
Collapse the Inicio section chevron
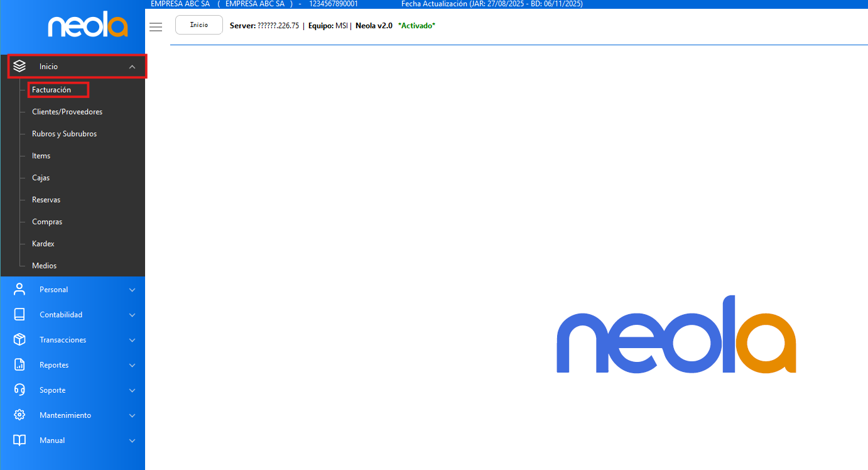pos(132,67)
